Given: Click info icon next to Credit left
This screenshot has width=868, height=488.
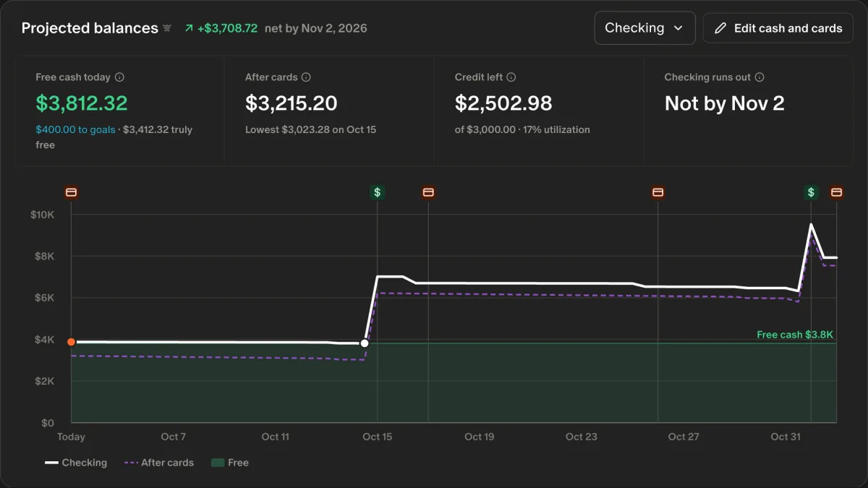Looking at the screenshot, I should [x=511, y=77].
